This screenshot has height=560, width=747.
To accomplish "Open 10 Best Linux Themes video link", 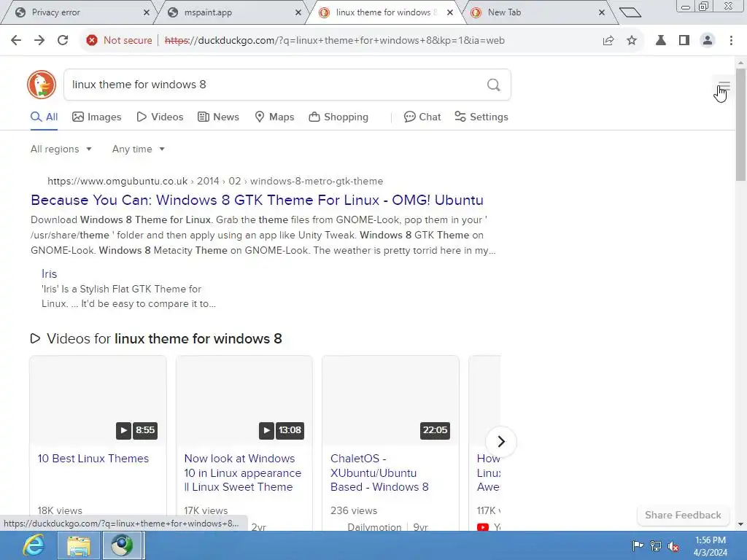I will pos(93,459).
